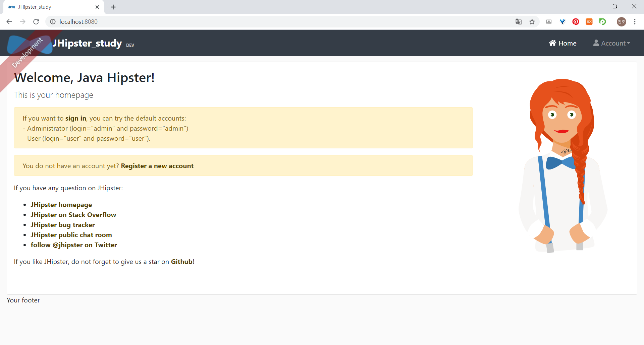Click the Home house icon
The image size is (644, 345).
552,43
